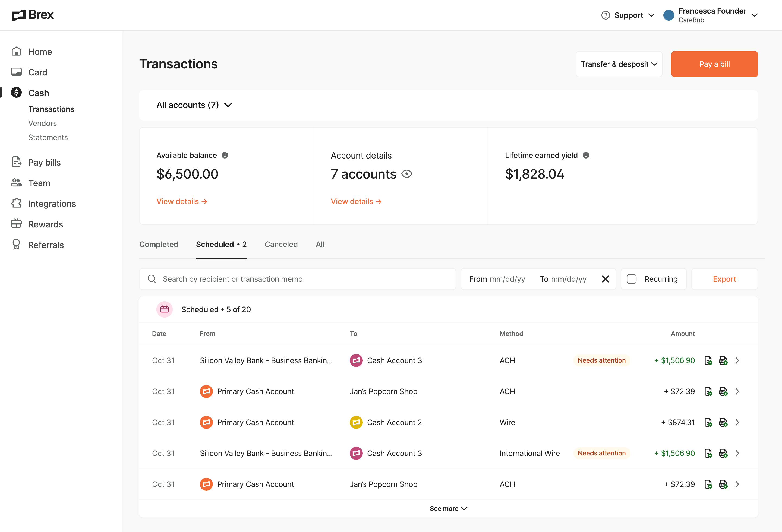Switch to the All tab

coord(320,244)
